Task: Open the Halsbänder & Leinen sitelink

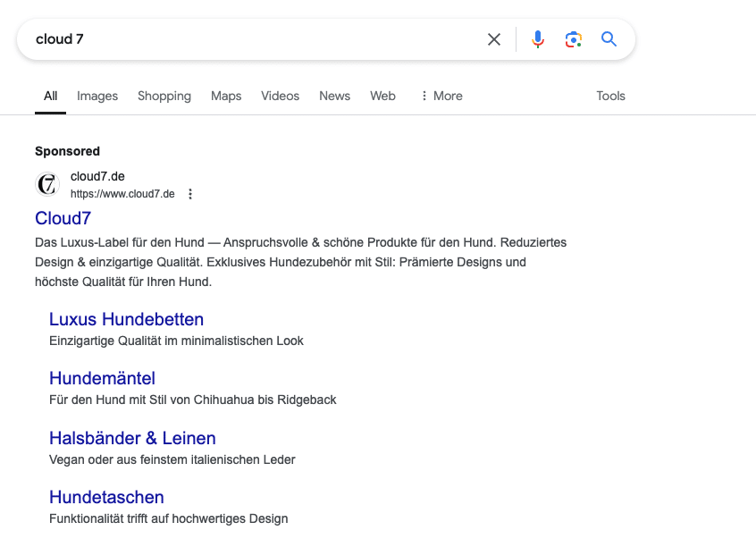Action: click(132, 438)
